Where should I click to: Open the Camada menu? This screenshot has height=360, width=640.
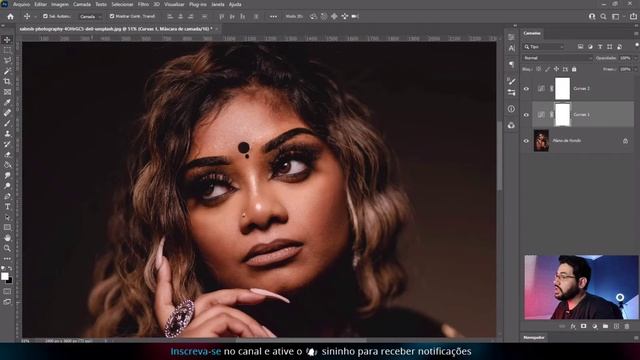(82, 4)
